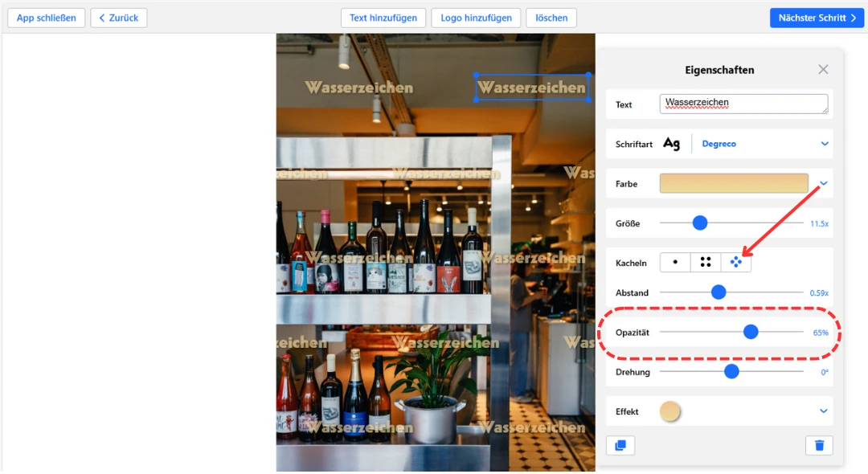Click the löschen button
This screenshot has height=474, width=868.
click(x=551, y=18)
